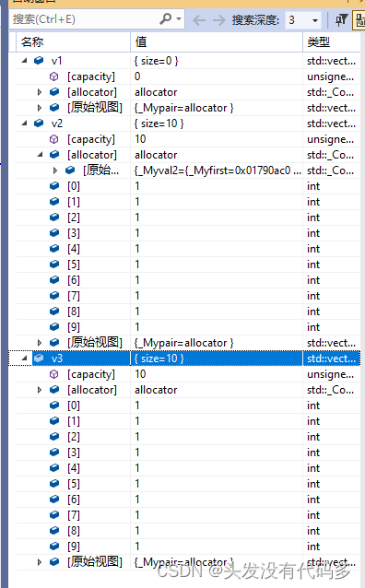Screen dimensions: 365x588
Task: Open the search options dropdown arrow
Action: (179, 18)
